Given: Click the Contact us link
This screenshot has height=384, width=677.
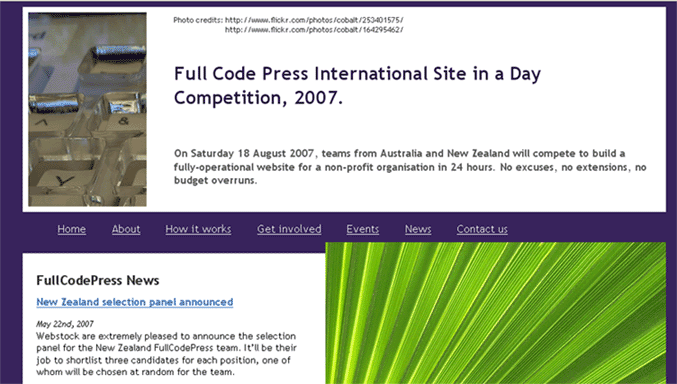Looking at the screenshot, I should coord(482,229).
